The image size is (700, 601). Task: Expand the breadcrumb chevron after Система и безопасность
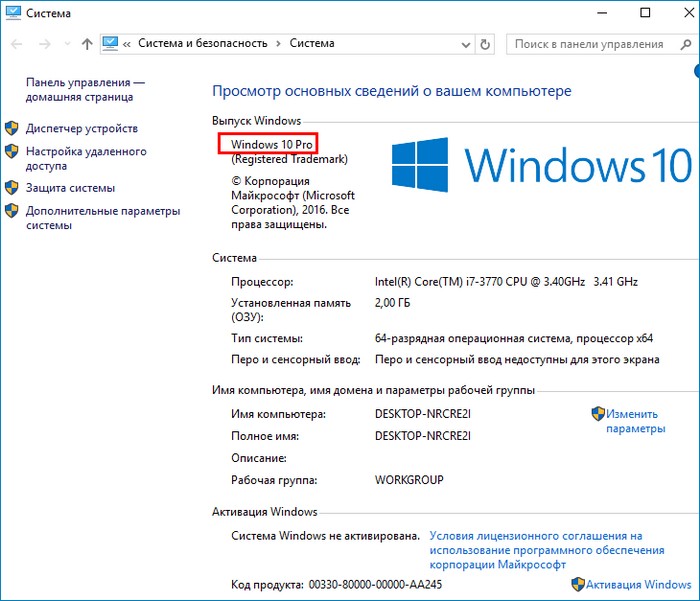279,44
